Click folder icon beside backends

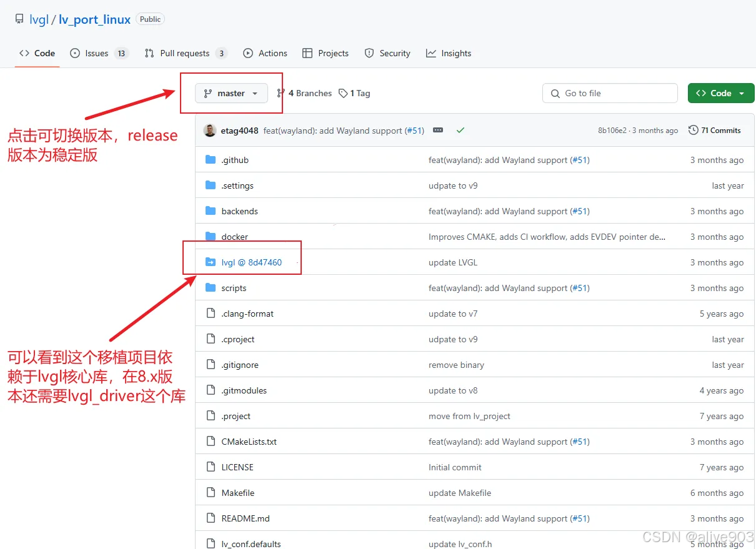coord(211,211)
